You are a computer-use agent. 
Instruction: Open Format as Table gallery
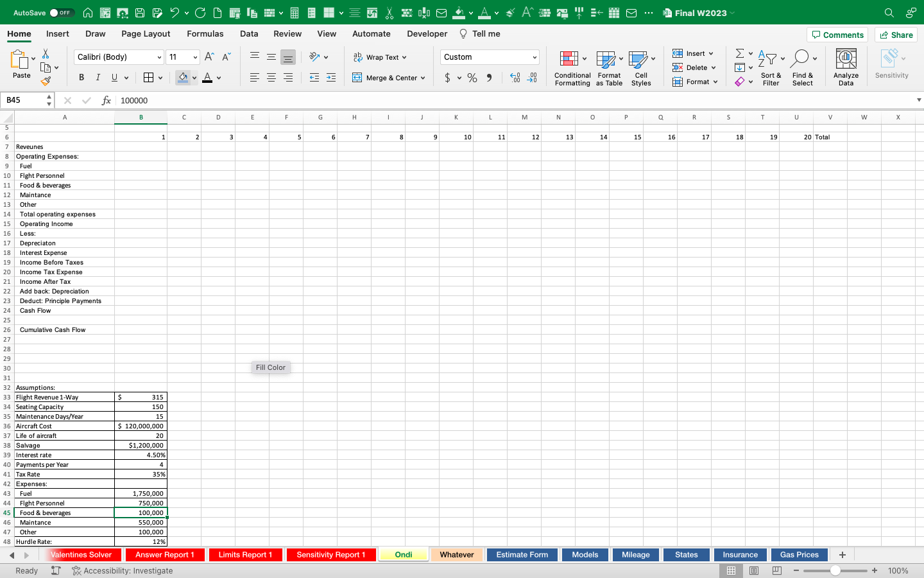[x=609, y=68]
